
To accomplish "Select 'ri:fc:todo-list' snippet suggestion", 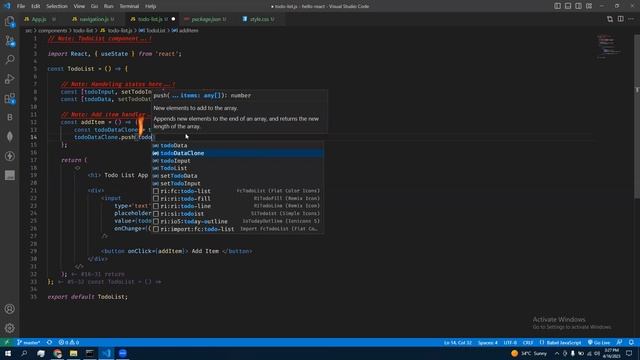I will click(238, 191).
